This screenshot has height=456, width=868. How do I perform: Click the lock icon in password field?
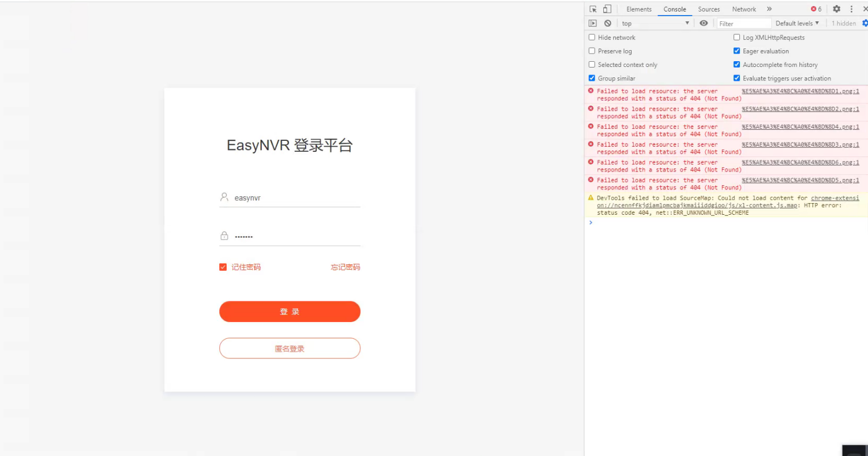224,236
